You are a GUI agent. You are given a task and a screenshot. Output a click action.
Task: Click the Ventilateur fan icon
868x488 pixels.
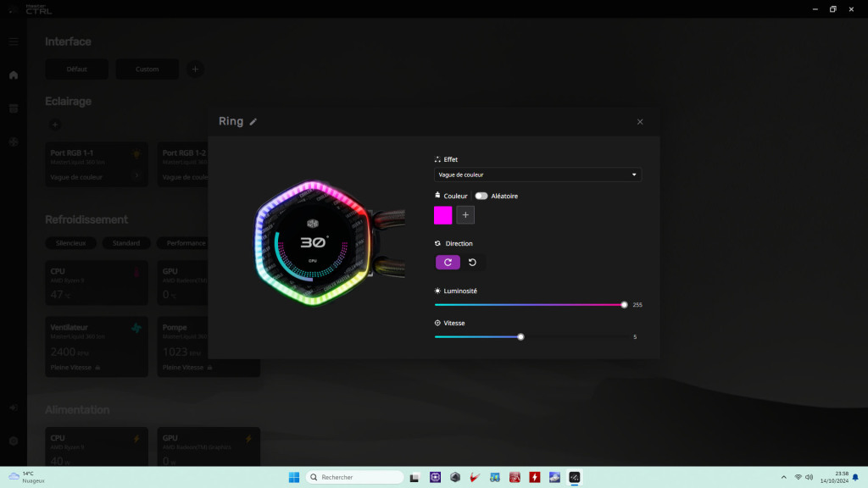[136, 328]
